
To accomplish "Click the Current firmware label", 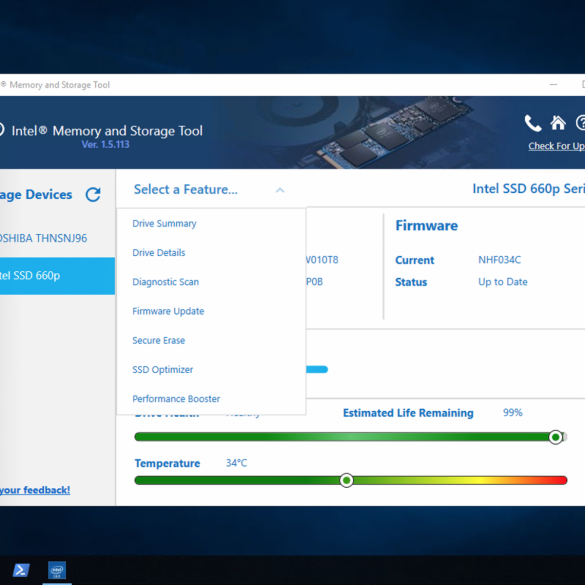I will 414,260.
